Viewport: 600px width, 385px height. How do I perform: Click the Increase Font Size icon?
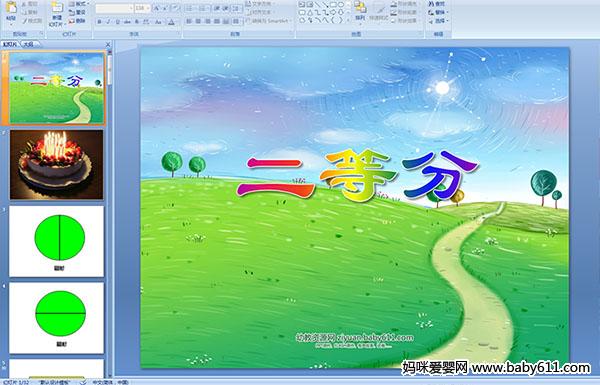pyautogui.click(x=157, y=8)
